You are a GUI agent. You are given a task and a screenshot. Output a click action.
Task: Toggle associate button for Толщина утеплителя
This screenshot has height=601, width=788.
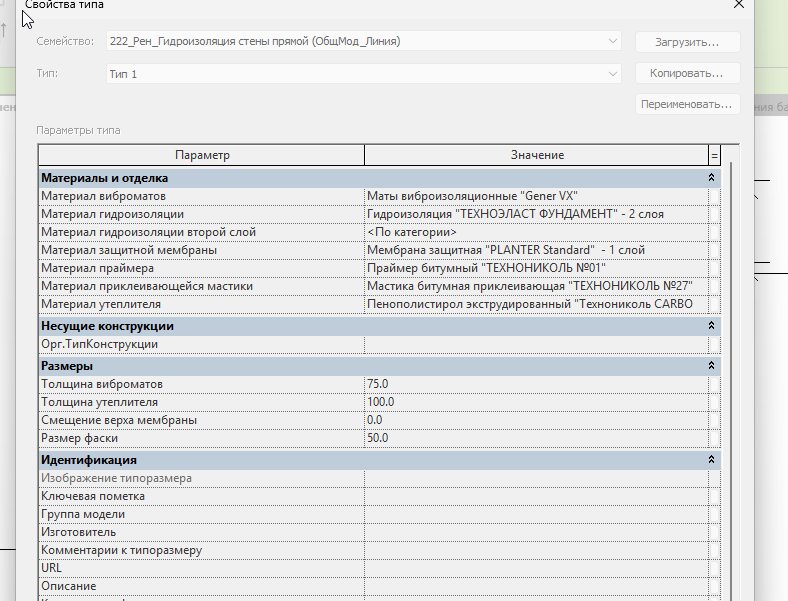click(714, 402)
